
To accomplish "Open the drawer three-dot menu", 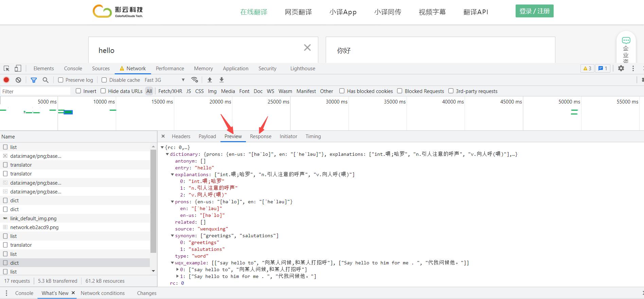I will point(6,293).
